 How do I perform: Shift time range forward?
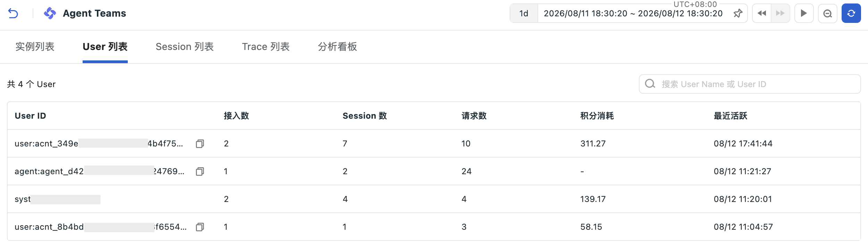click(781, 13)
